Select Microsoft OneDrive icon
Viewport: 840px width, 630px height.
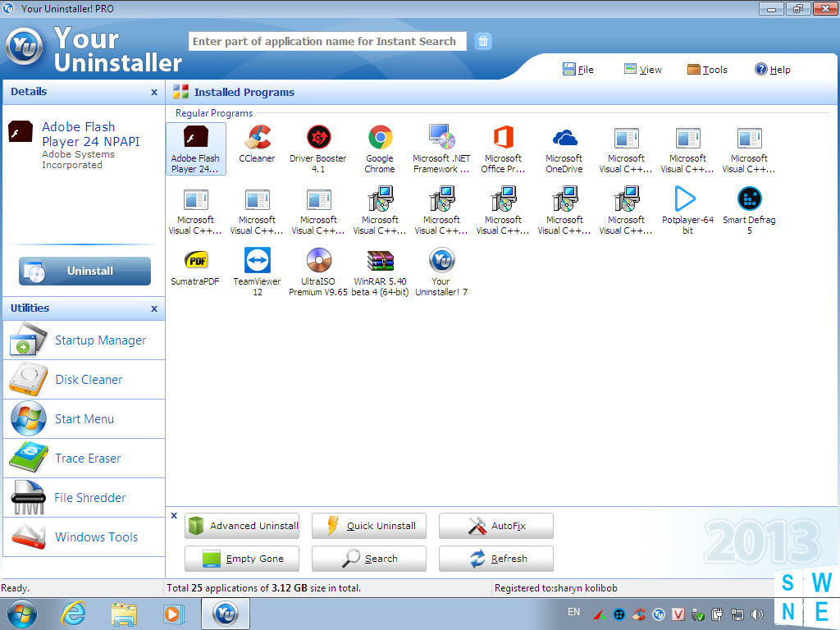(x=564, y=148)
